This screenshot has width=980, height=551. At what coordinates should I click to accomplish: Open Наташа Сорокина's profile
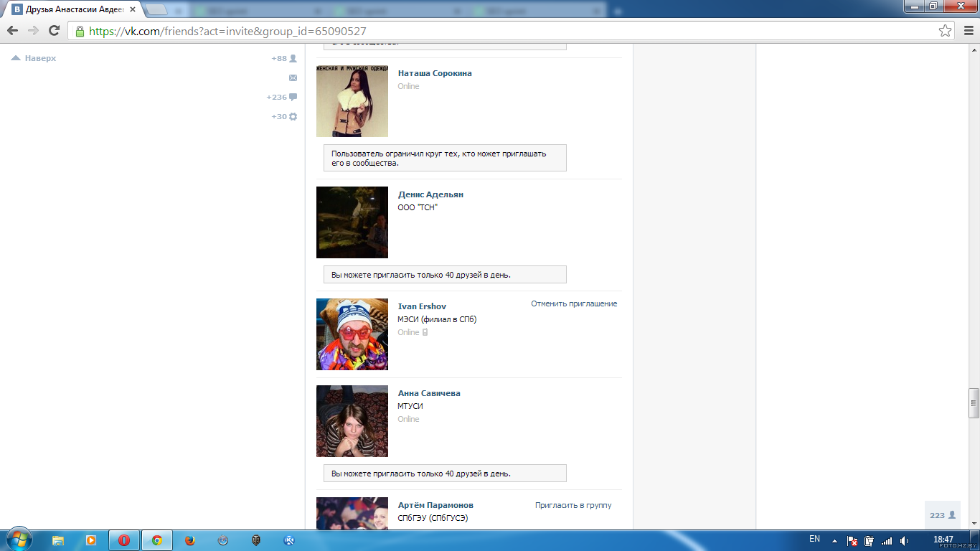(435, 73)
